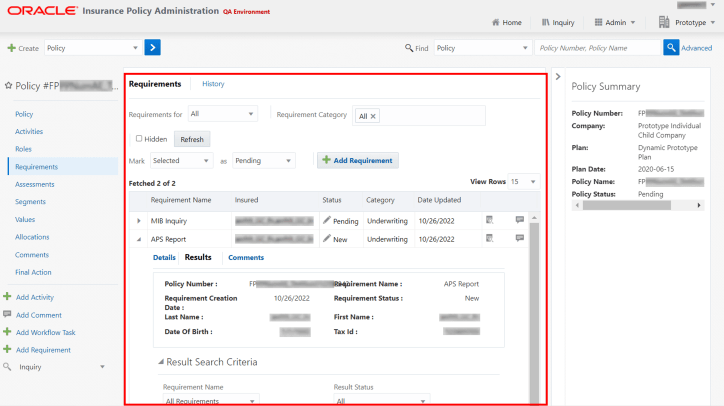Click the sidebar Inquiry magnifier icon

pyautogui.click(x=7, y=367)
